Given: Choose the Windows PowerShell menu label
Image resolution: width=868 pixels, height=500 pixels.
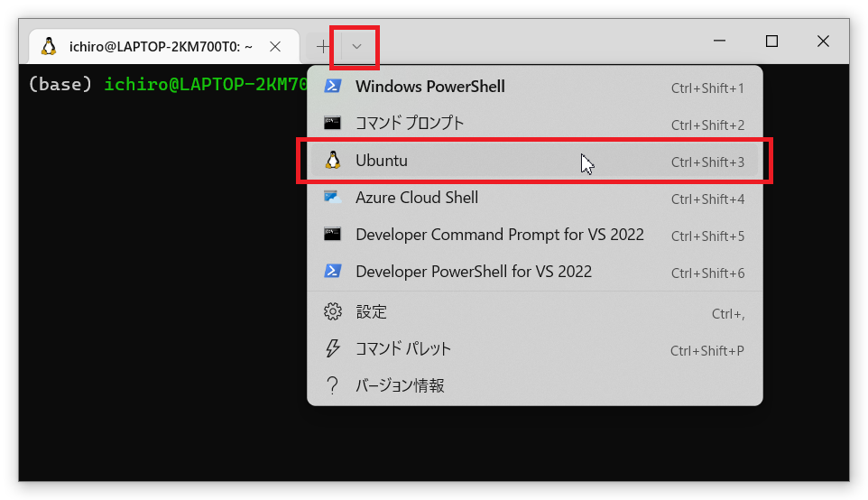Looking at the screenshot, I should click(429, 87).
